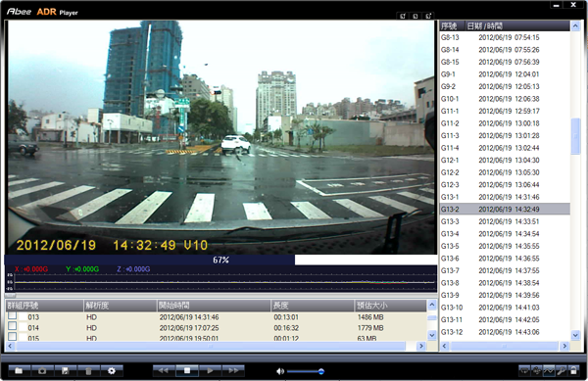Select file G9-2 in the list

pos(505,86)
